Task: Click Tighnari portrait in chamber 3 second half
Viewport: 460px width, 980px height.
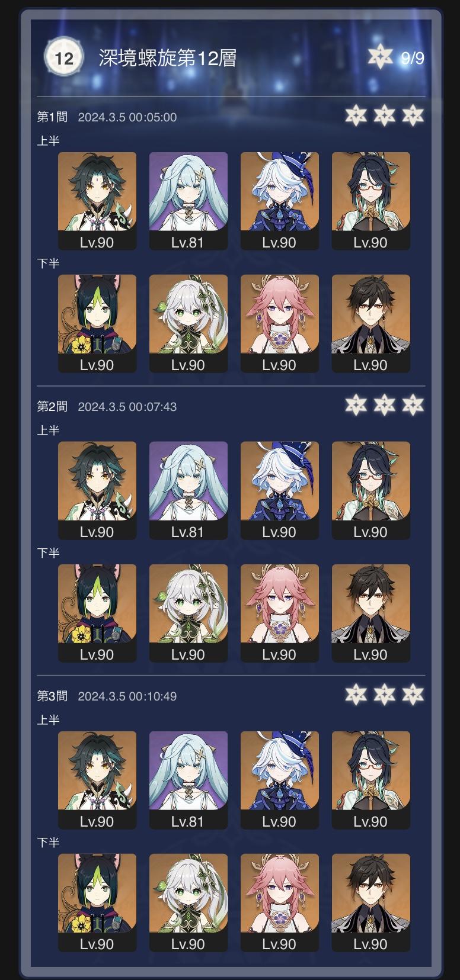Action: coord(97,902)
